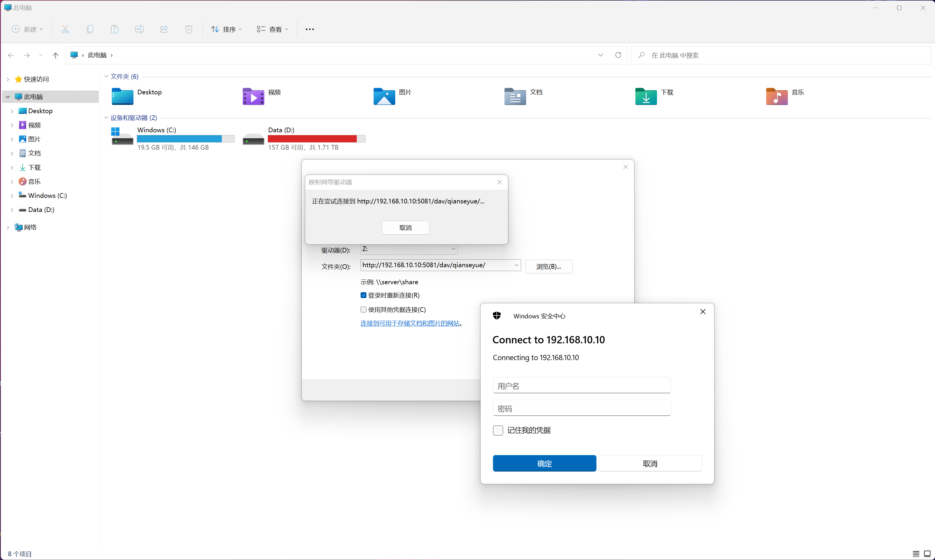The width and height of the screenshot is (935, 560).
Task: Expand the 网络 tree node
Action: tap(8, 227)
